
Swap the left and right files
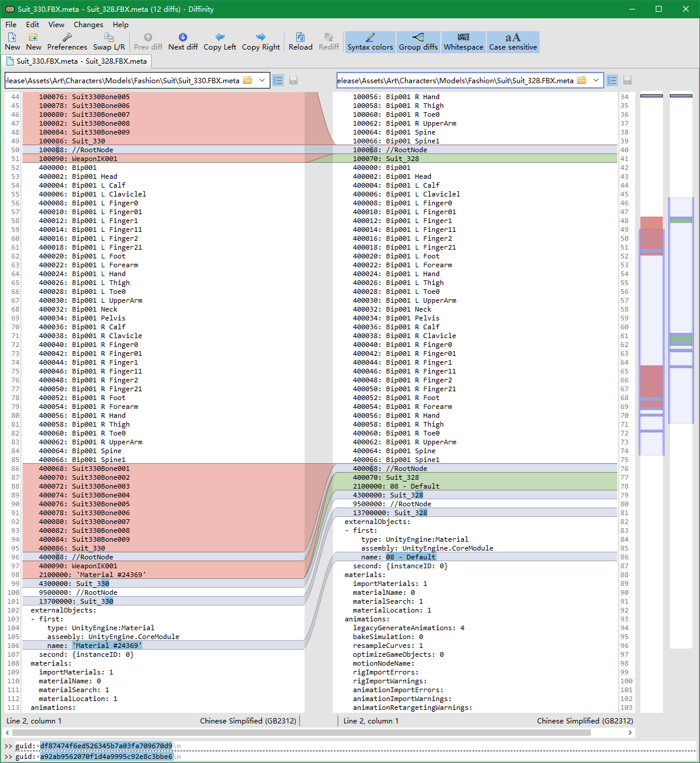(x=109, y=41)
